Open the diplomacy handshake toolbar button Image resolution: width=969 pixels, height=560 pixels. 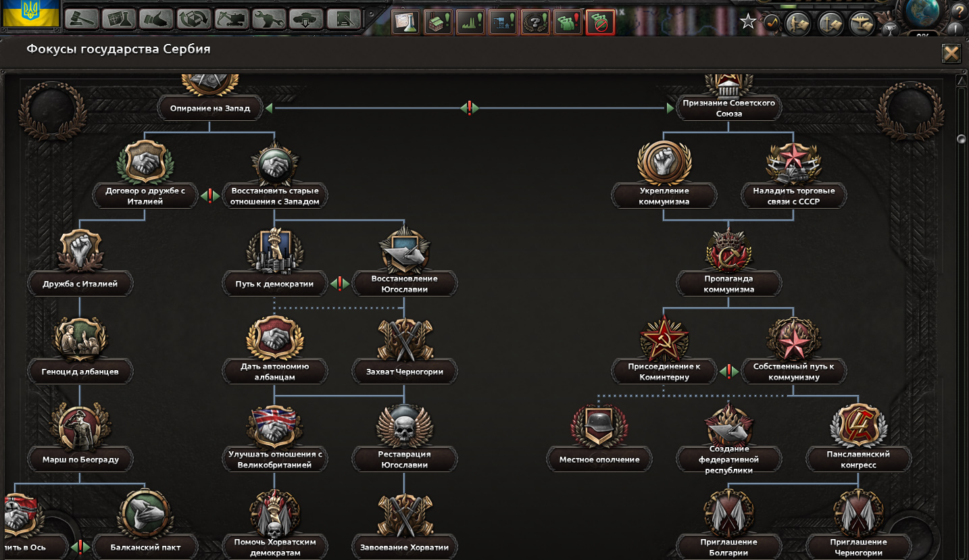click(157, 18)
